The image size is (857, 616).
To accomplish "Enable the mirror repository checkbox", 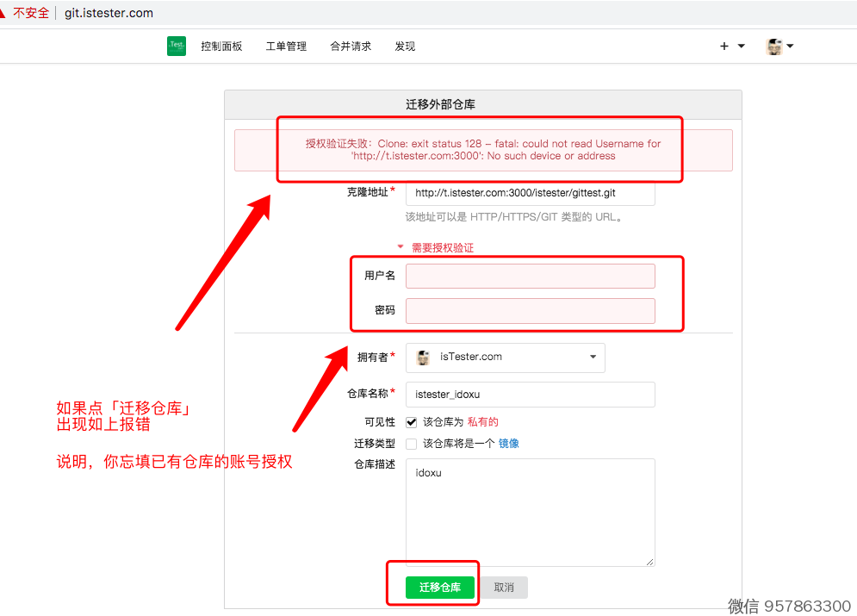I will coord(412,444).
